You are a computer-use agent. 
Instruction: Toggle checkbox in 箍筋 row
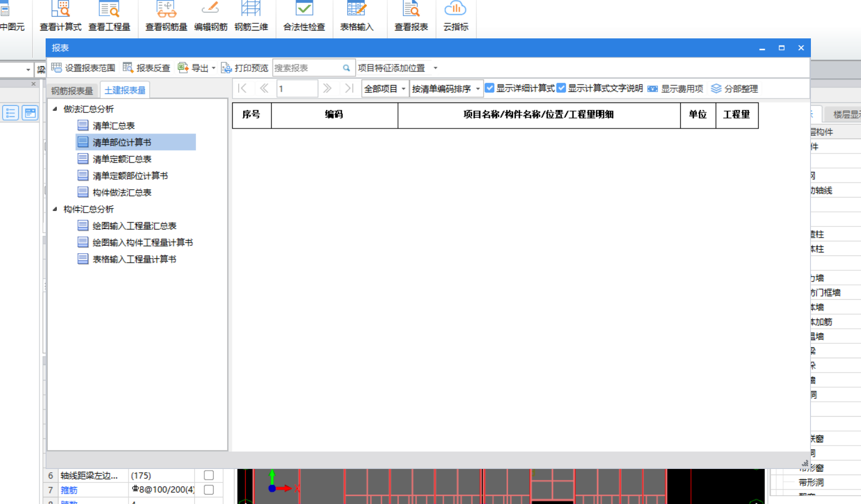(x=209, y=490)
